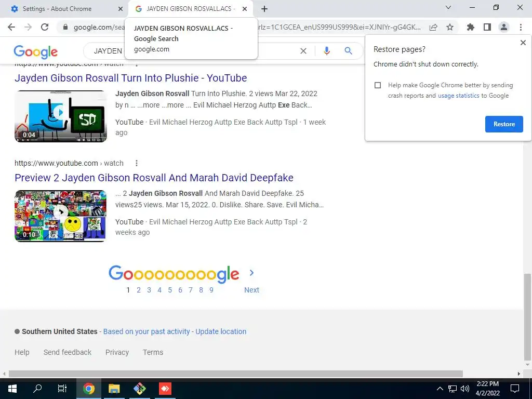
Task: Open the Chrome profile avatar
Action: pyautogui.click(x=504, y=27)
